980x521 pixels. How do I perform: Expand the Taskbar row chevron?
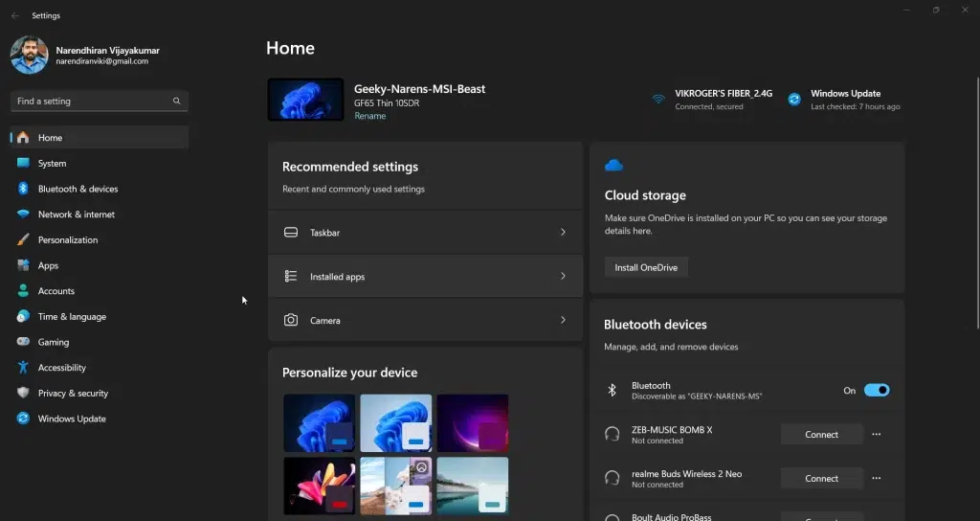click(563, 232)
